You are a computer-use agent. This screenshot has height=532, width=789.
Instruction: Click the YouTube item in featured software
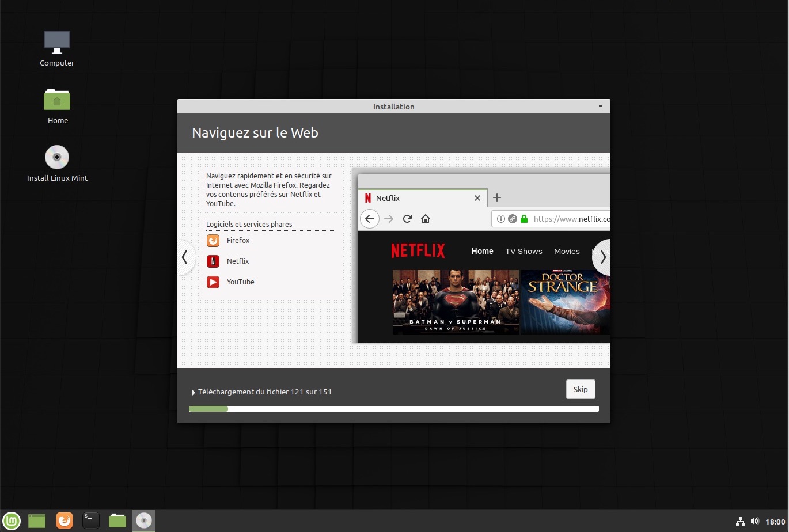click(x=240, y=282)
